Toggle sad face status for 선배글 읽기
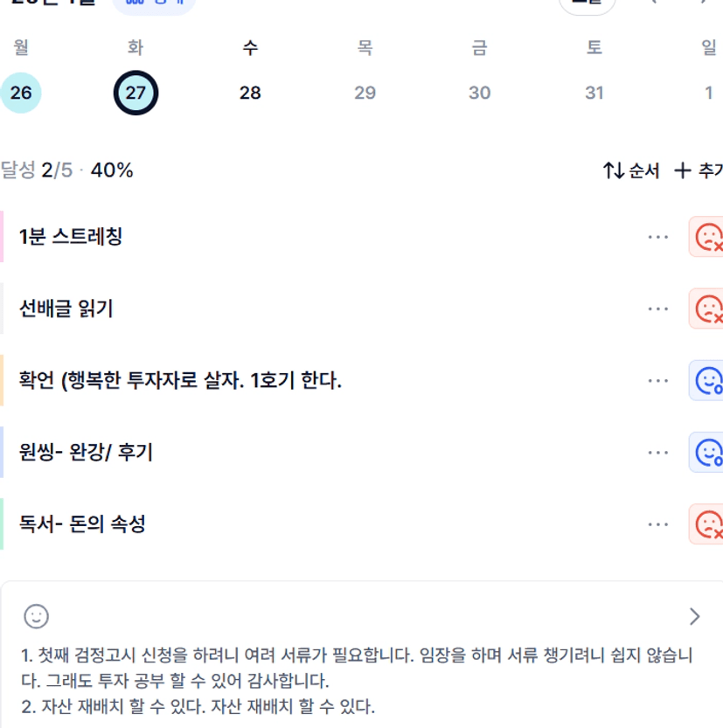Image resolution: width=723 pixels, height=728 pixels. (x=707, y=309)
